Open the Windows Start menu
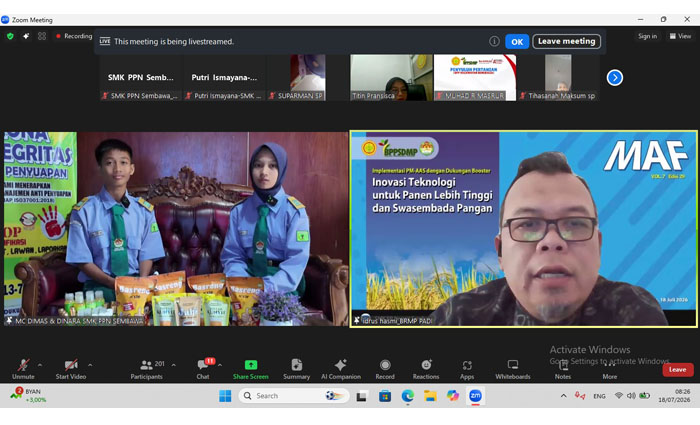This screenshot has height=425, width=700. click(x=225, y=396)
